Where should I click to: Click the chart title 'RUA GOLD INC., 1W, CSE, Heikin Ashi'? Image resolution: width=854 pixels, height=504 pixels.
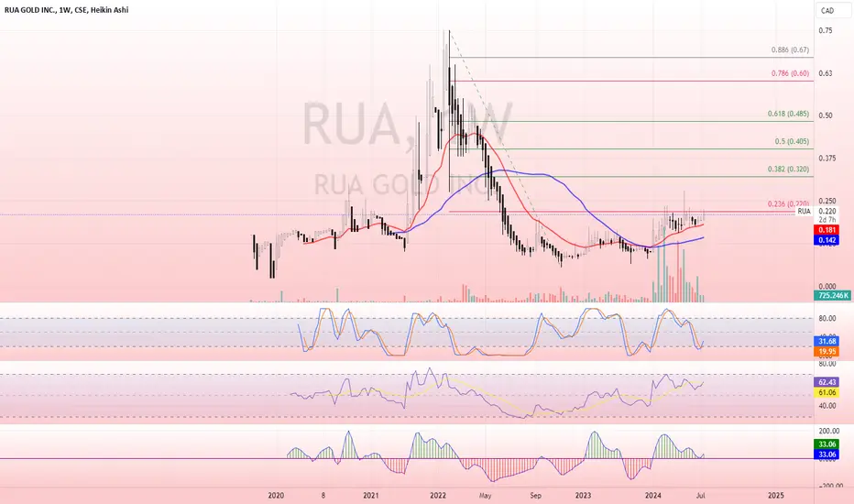pos(67,10)
